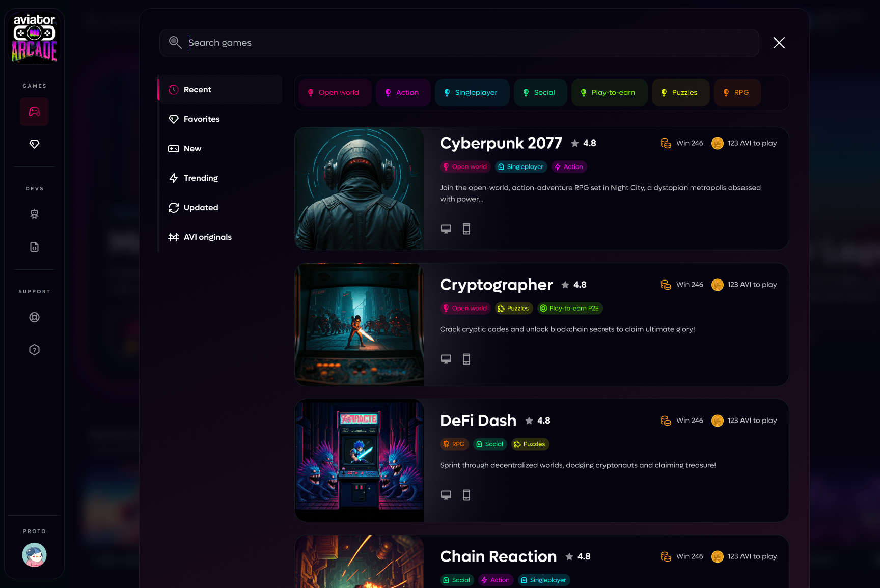Image resolution: width=880 pixels, height=588 pixels.
Task: Open the Aviator Arcade logo home
Action: click(x=35, y=38)
